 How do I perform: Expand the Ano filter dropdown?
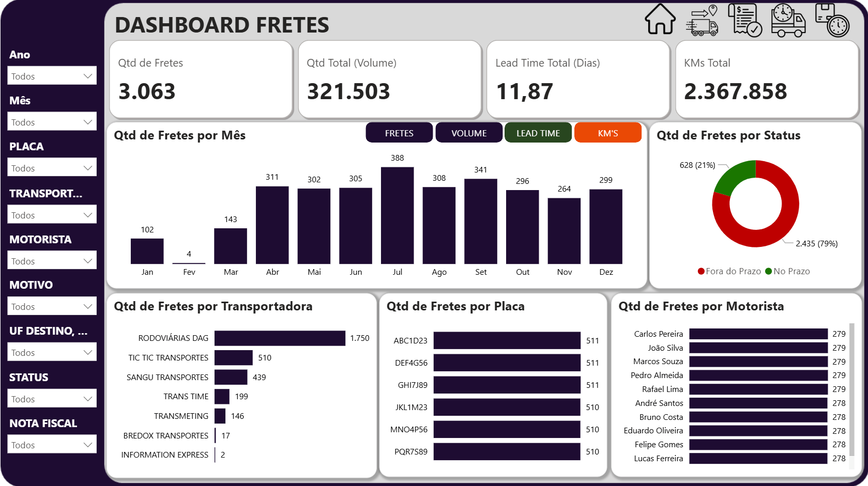click(x=52, y=76)
